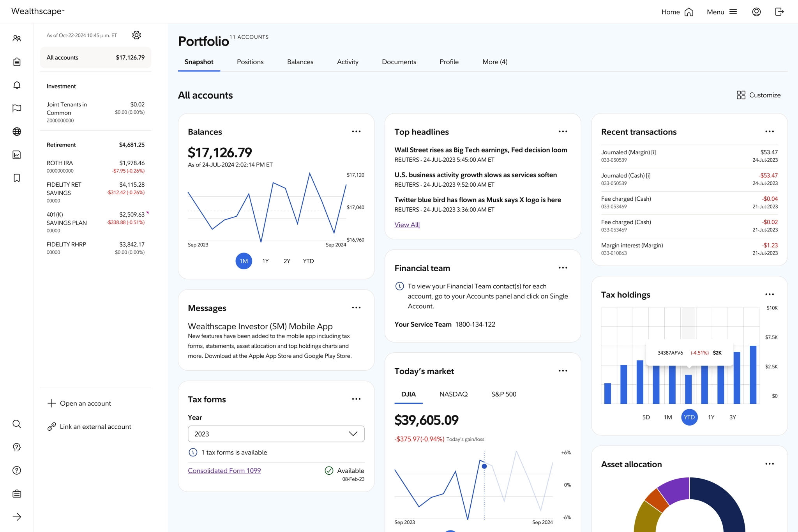Screen dimensions: 798x532
Task: Open Balances card options menu
Action: pyautogui.click(x=356, y=132)
